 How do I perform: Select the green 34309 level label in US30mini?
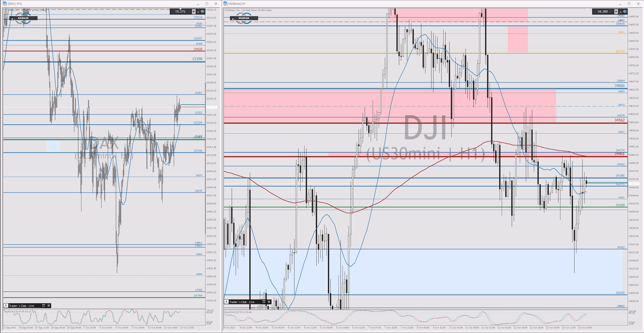(x=620, y=205)
